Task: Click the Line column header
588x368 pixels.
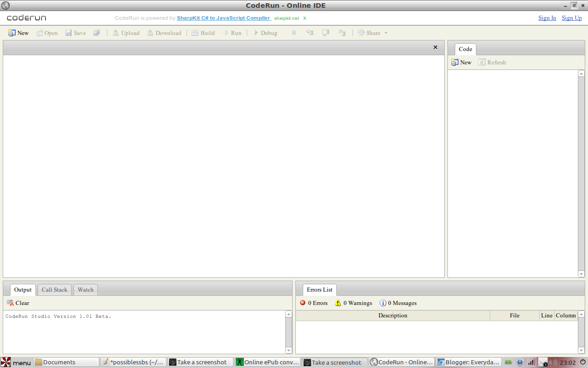Action: point(547,316)
